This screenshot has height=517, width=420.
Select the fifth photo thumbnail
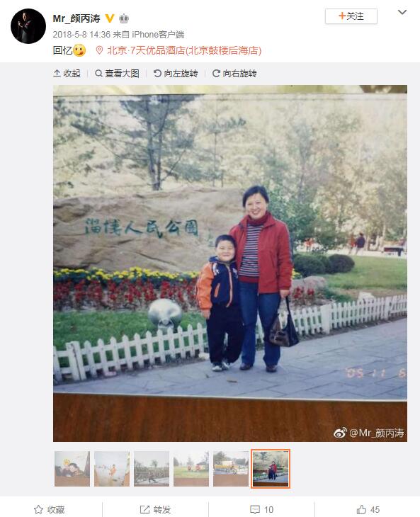coord(231,469)
